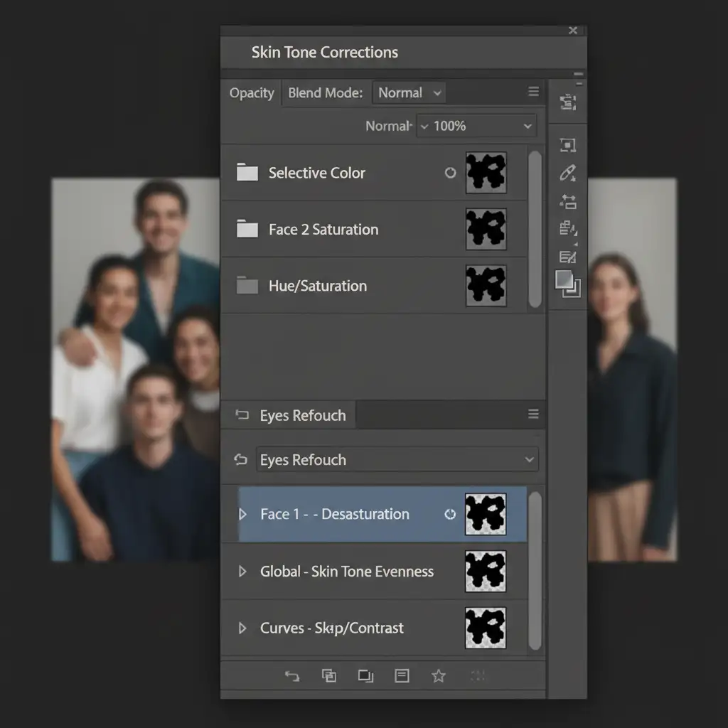Open the 100% opacity dropdown
This screenshot has width=728, height=728.
tap(476, 126)
